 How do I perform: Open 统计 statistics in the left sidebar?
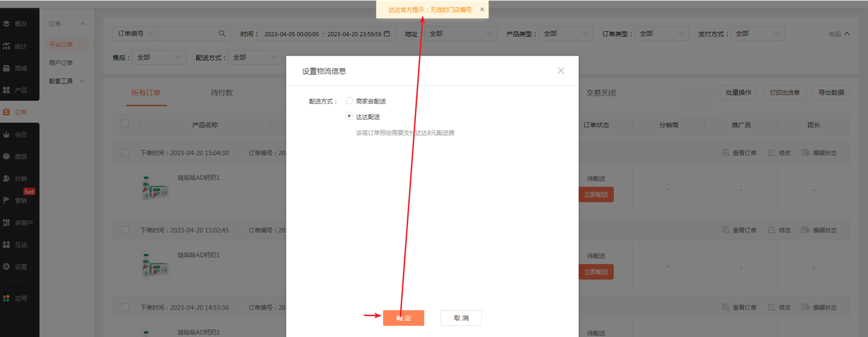click(16, 46)
